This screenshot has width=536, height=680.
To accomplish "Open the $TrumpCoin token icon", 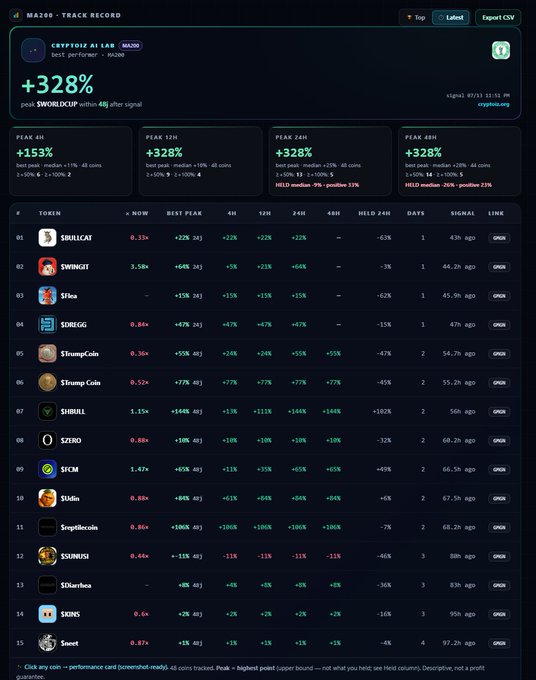I will click(47, 353).
